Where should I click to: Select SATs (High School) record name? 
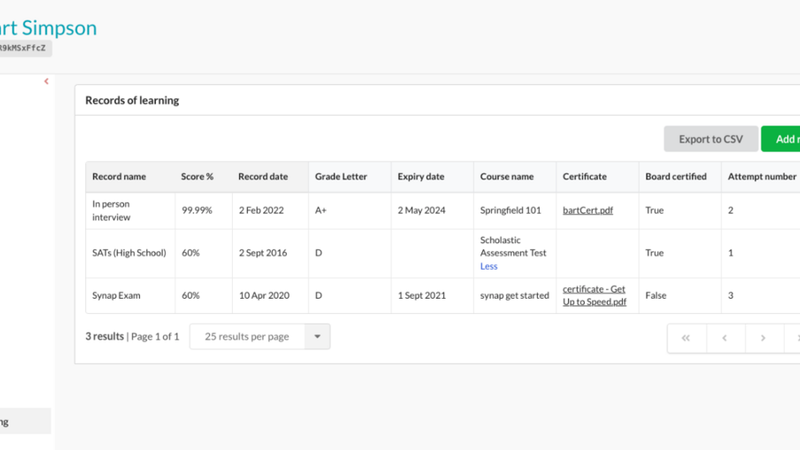(x=129, y=253)
